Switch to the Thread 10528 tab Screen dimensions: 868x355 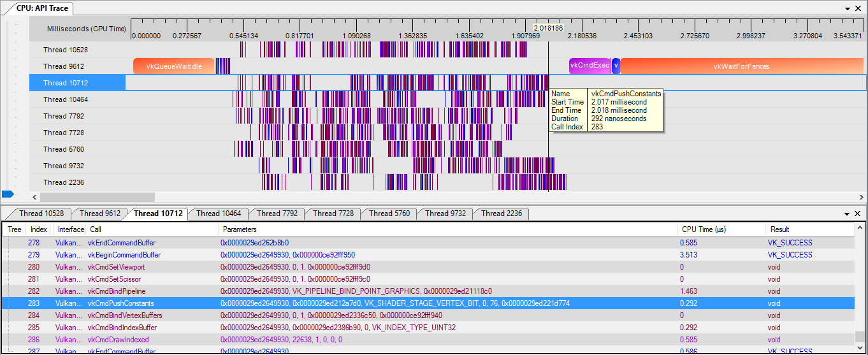pyautogui.click(x=41, y=214)
